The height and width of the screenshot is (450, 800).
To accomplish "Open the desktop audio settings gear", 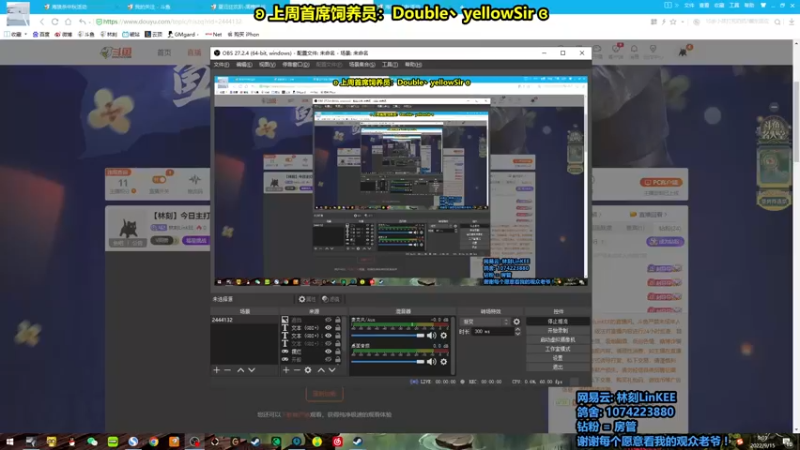I will click(444, 361).
